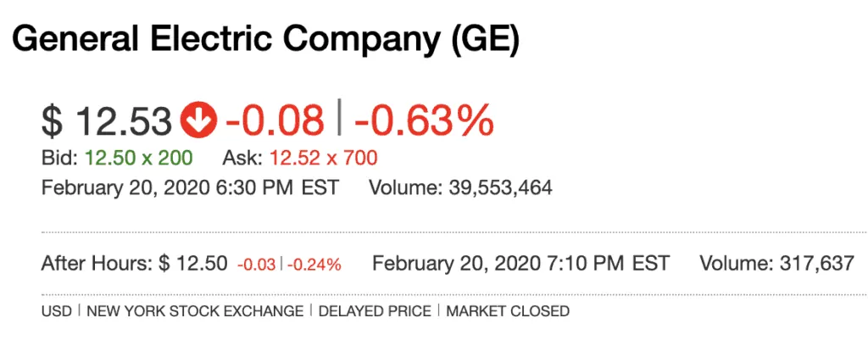The height and width of the screenshot is (346, 868).
Task: Select the After Hours price $ 12.50
Action: (192, 264)
